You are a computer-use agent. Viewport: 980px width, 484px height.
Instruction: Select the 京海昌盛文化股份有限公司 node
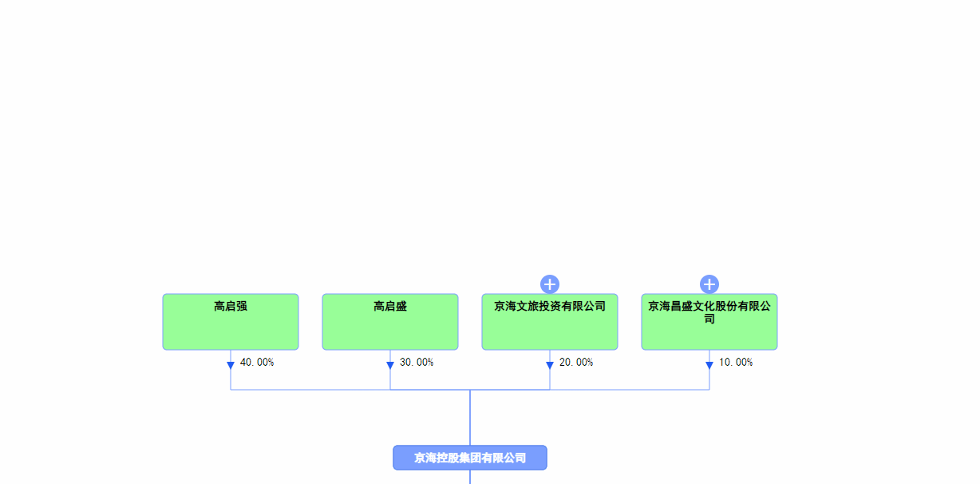[x=709, y=322]
